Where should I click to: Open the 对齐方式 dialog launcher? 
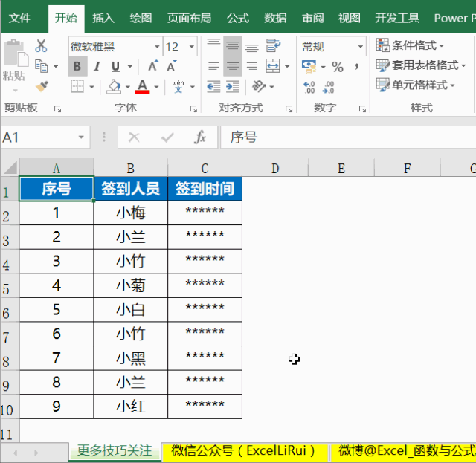click(289, 109)
